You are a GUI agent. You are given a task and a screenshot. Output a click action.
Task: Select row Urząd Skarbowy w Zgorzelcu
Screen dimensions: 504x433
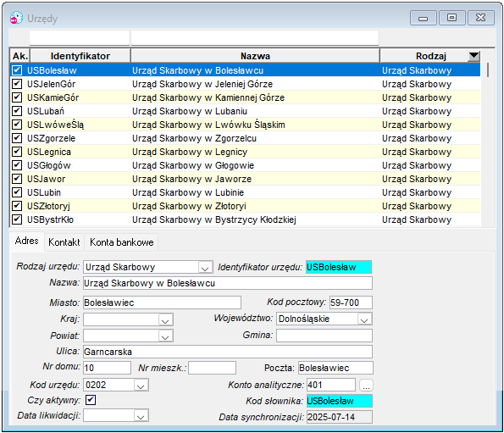[x=246, y=138]
